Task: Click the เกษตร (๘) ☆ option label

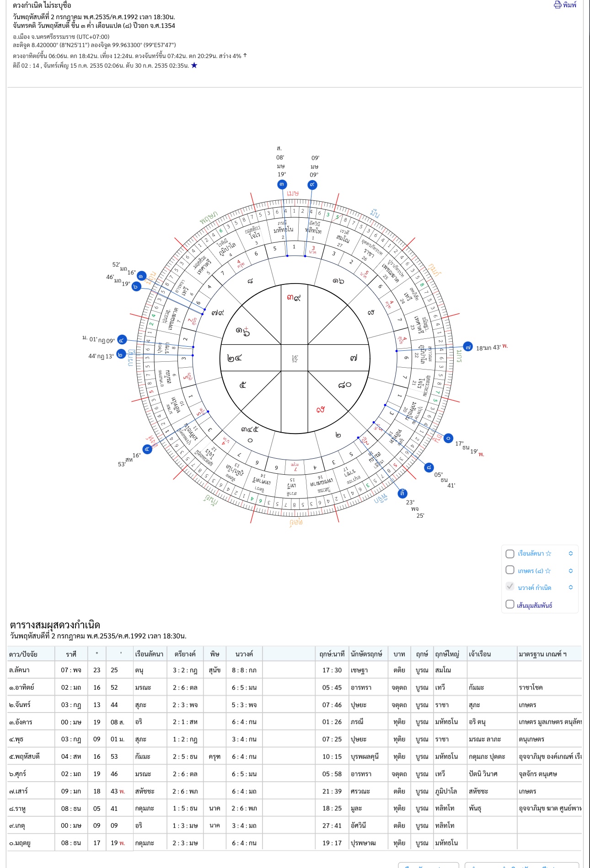Action: click(534, 571)
